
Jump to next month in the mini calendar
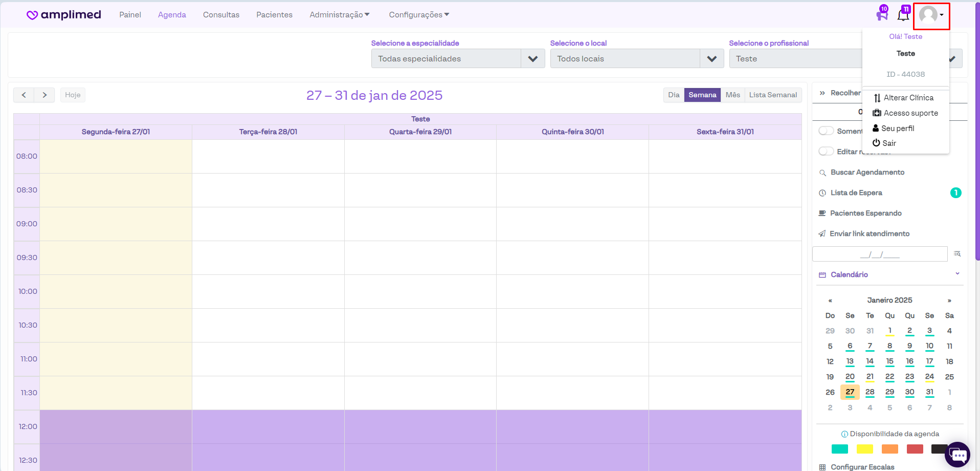(x=949, y=301)
